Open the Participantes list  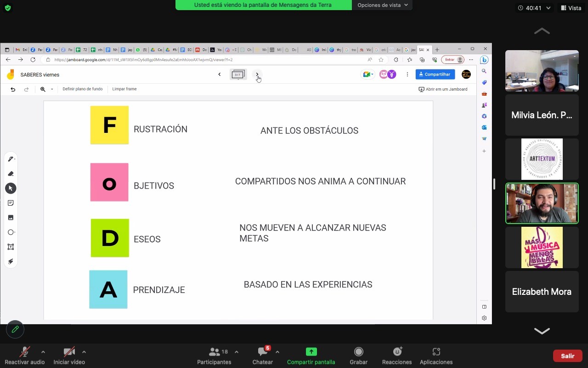pos(214,352)
